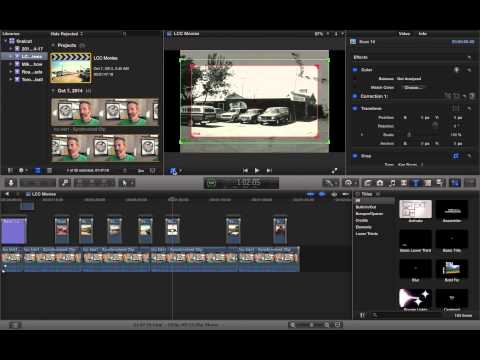
Task: Jump to previous edit in viewer
Action: pyautogui.click(x=245, y=171)
